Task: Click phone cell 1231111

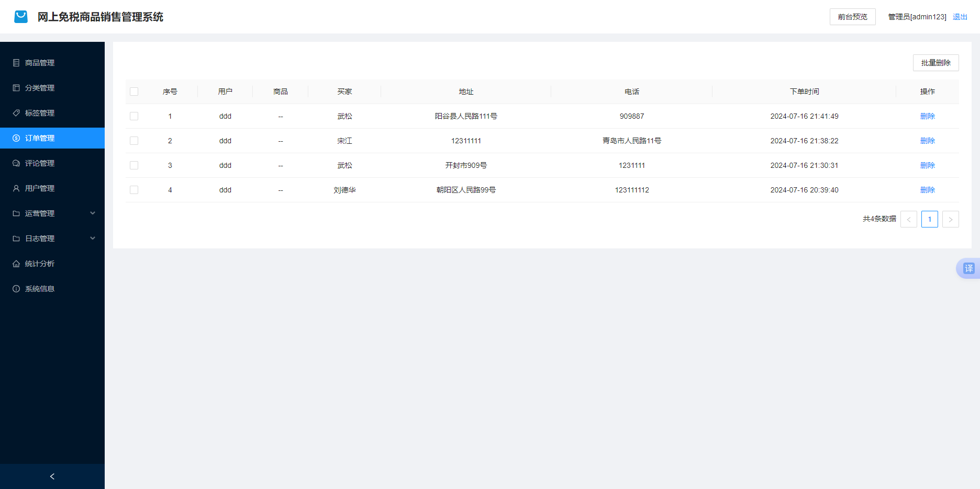Action: [x=632, y=165]
